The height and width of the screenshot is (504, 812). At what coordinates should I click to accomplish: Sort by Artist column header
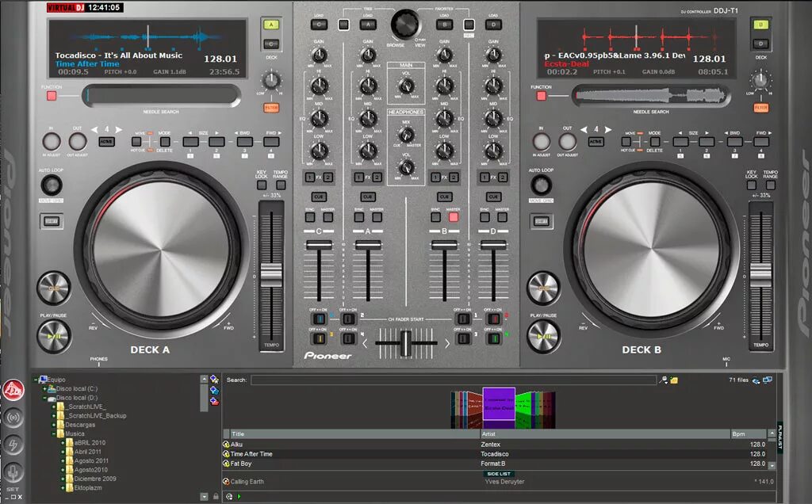(604, 434)
